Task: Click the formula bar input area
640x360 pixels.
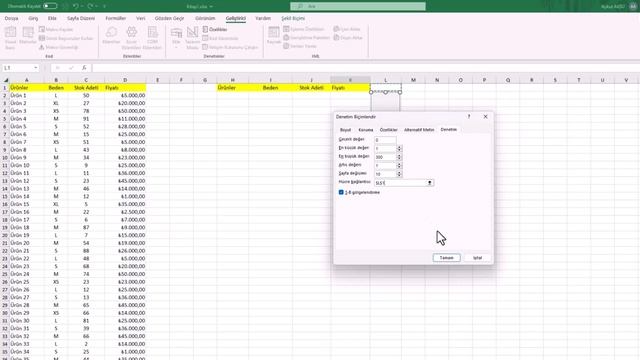Action: tap(365, 68)
